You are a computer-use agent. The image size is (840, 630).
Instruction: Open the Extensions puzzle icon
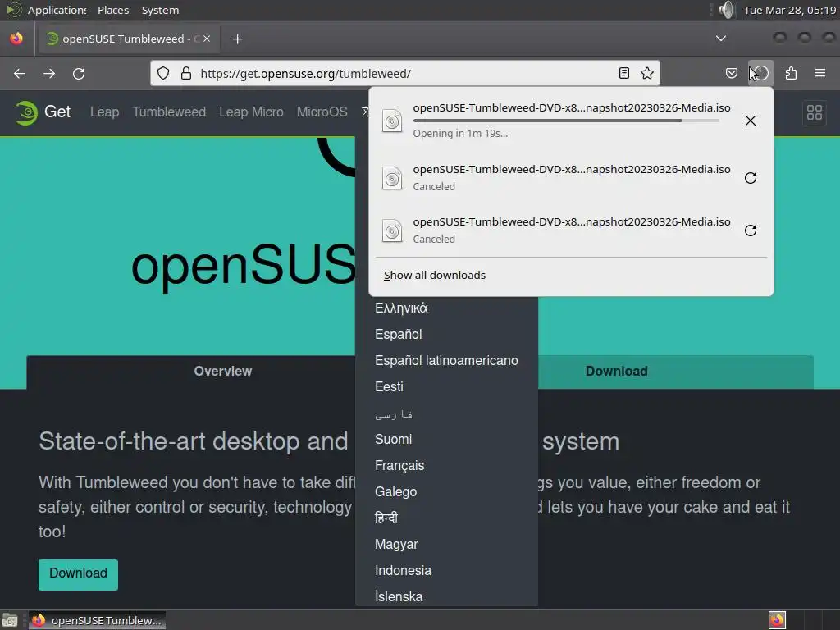point(791,73)
